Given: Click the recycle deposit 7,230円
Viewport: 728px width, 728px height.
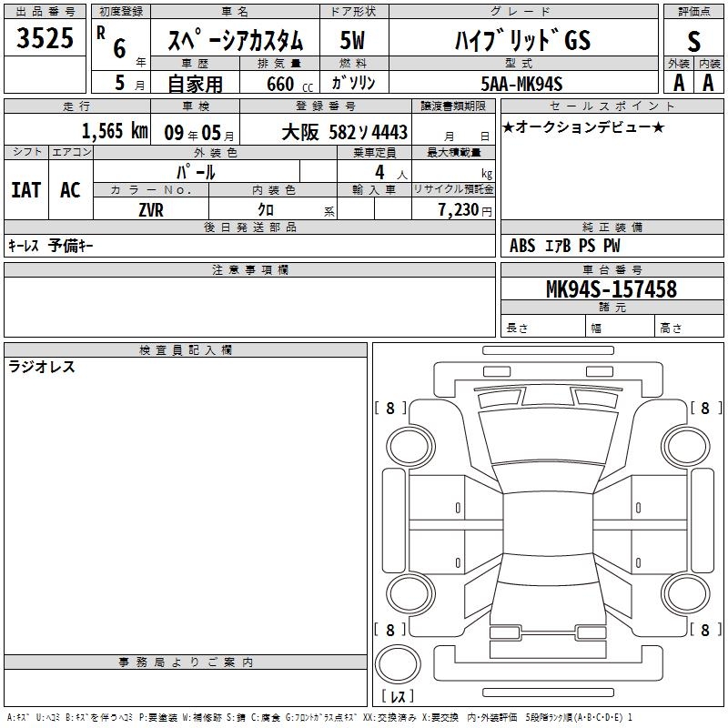Looking at the screenshot, I should click(x=460, y=210).
